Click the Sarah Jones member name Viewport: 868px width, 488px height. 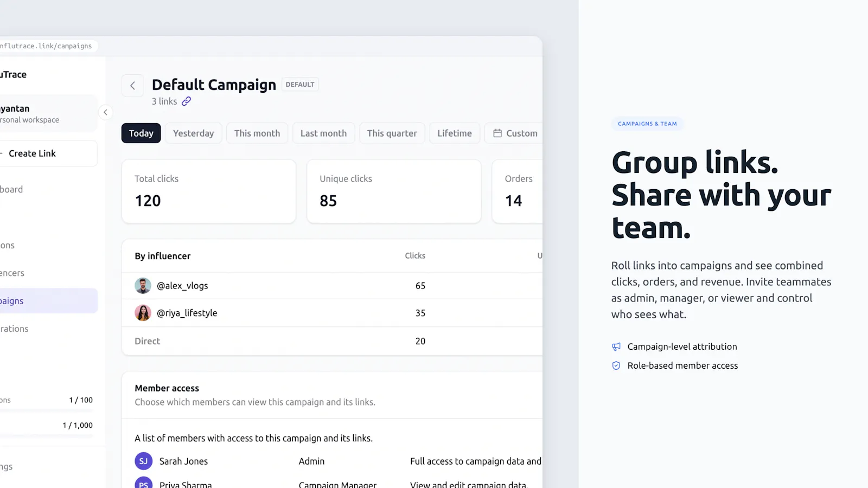pos(183,461)
